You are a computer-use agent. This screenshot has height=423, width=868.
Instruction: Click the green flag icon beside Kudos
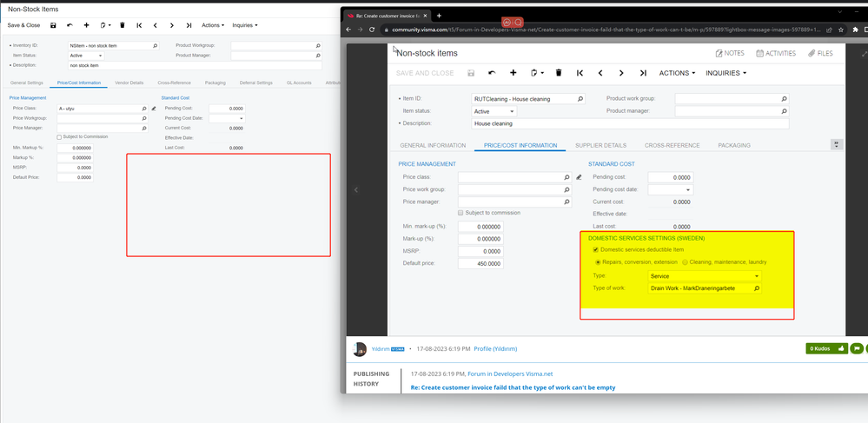click(x=856, y=348)
